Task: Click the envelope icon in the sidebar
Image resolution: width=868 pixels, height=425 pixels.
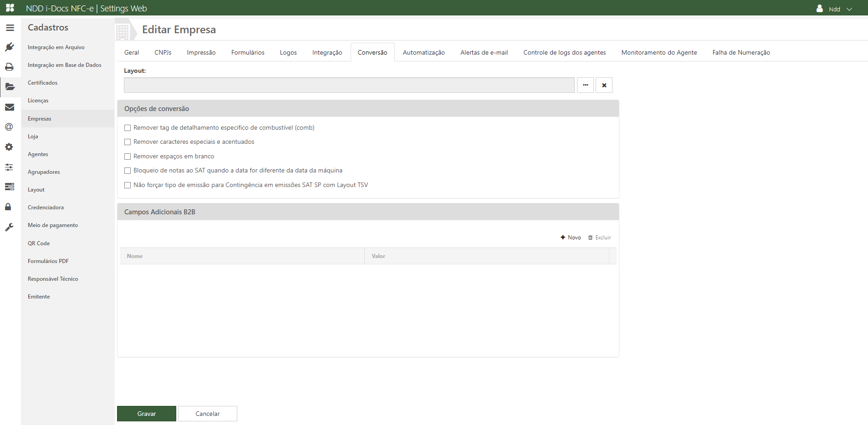Action: click(x=10, y=107)
